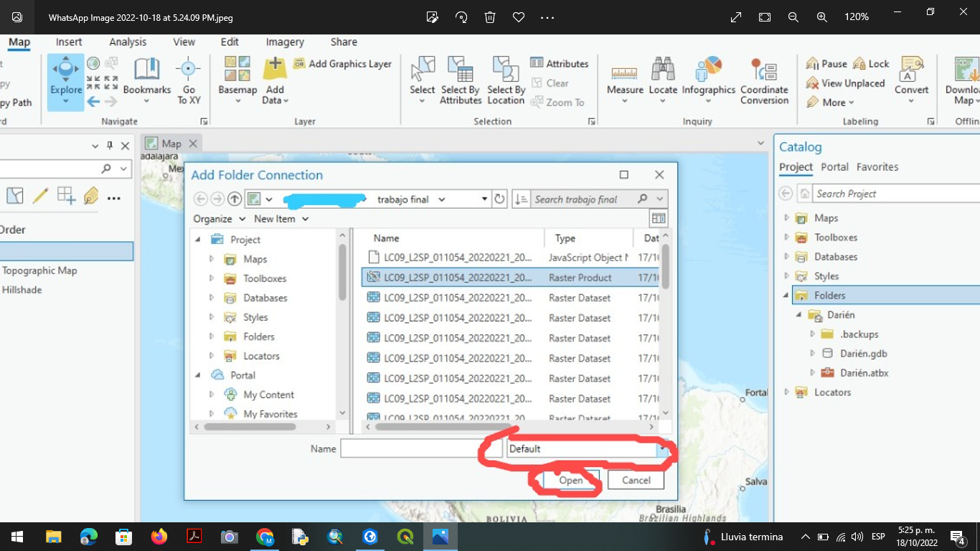Switch to the Imagery ribbon tab
Screen dimensions: 980x551
click(x=284, y=42)
